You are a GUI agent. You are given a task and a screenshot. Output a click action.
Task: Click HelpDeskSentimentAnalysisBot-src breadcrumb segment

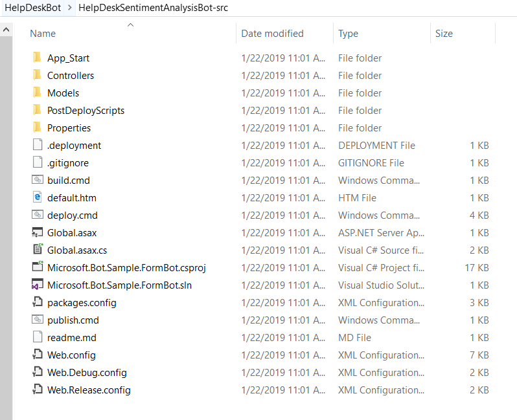coord(153,8)
